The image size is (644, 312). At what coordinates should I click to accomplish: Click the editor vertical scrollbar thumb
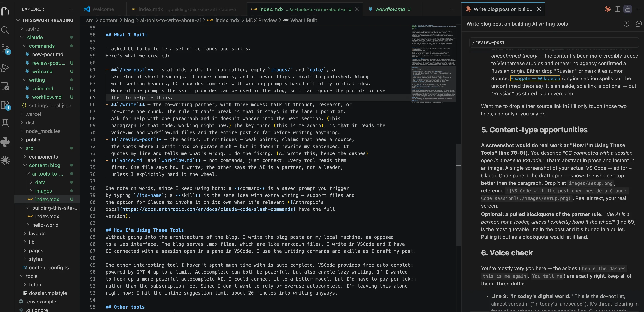(x=458, y=194)
